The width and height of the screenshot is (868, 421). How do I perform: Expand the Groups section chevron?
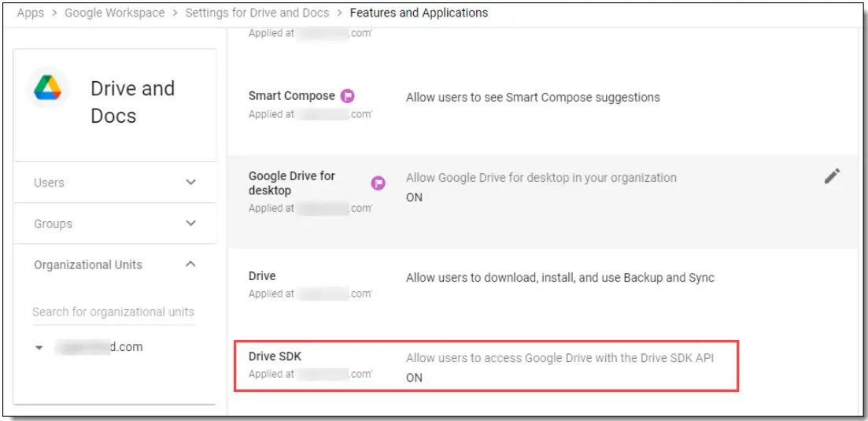tap(191, 223)
